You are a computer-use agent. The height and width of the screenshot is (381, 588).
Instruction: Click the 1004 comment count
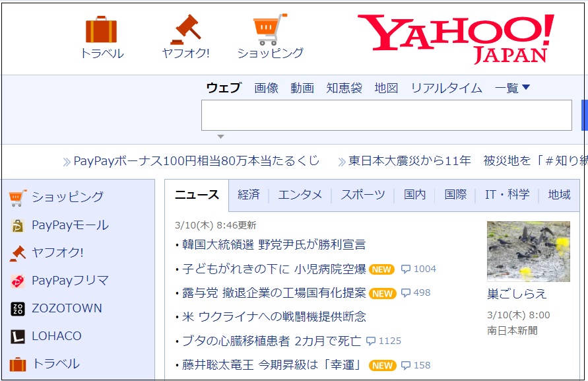click(x=425, y=269)
